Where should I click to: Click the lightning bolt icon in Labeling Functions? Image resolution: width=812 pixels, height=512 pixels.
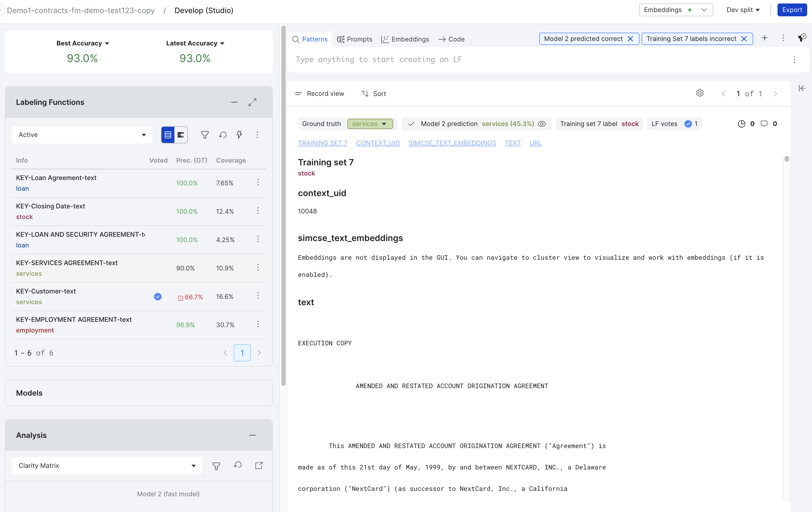pos(239,135)
